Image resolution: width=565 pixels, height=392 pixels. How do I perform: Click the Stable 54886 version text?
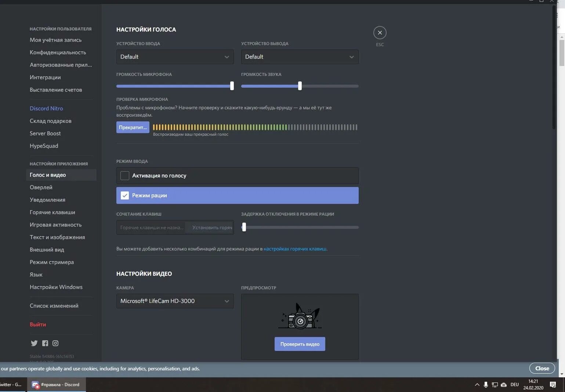(x=52, y=356)
